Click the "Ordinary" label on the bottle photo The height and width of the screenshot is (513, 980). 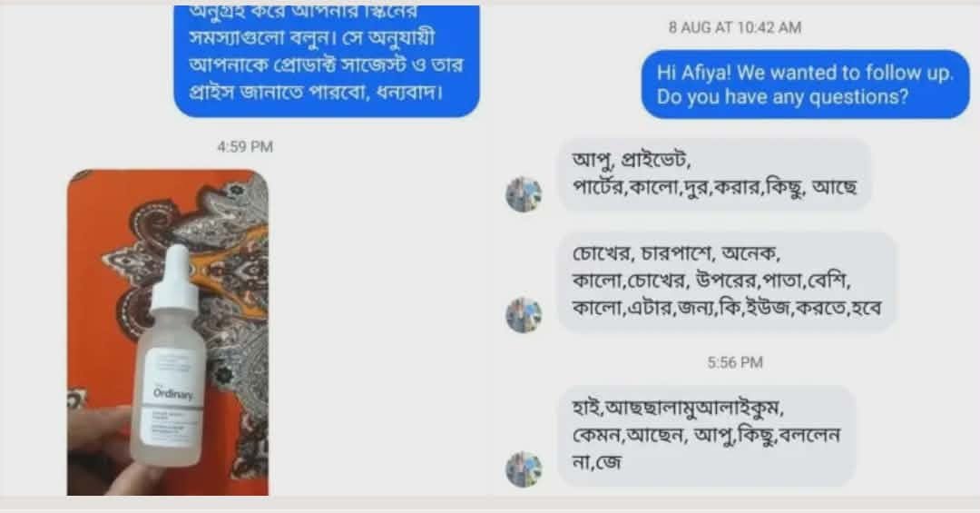173,394
